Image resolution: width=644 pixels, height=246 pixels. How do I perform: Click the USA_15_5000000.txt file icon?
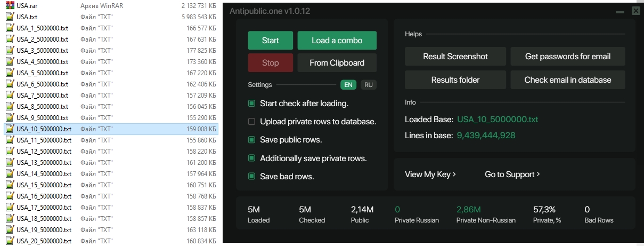tap(10, 185)
